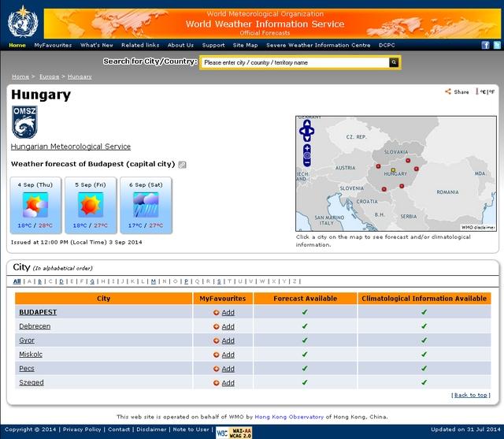This screenshot has height=439, width=504.
Task: Open the DCPC menu item
Action: tap(387, 45)
